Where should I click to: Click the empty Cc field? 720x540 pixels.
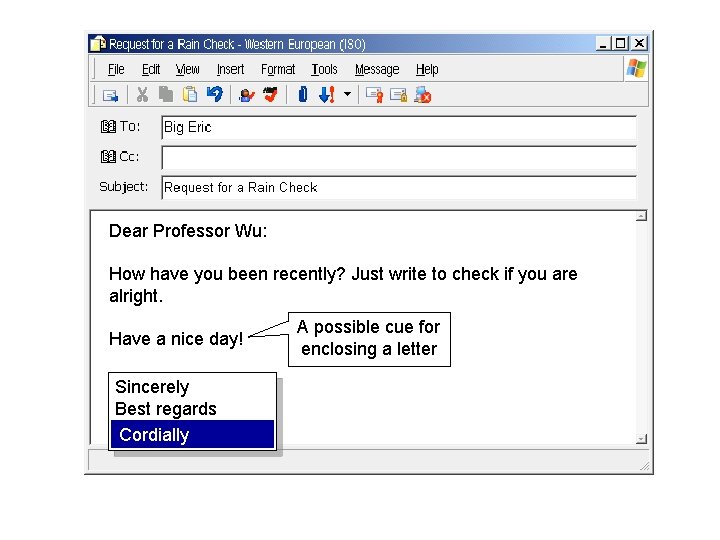pyautogui.click(x=399, y=158)
